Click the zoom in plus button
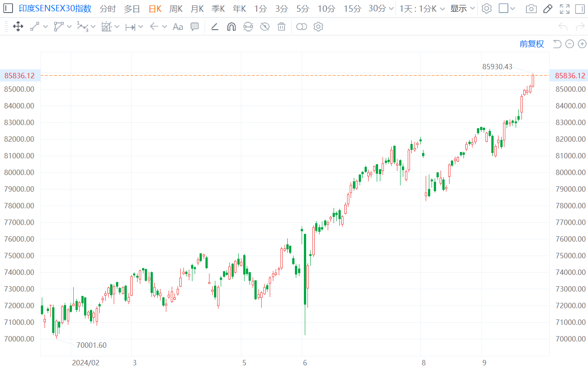588x373 pixels. coord(582,44)
